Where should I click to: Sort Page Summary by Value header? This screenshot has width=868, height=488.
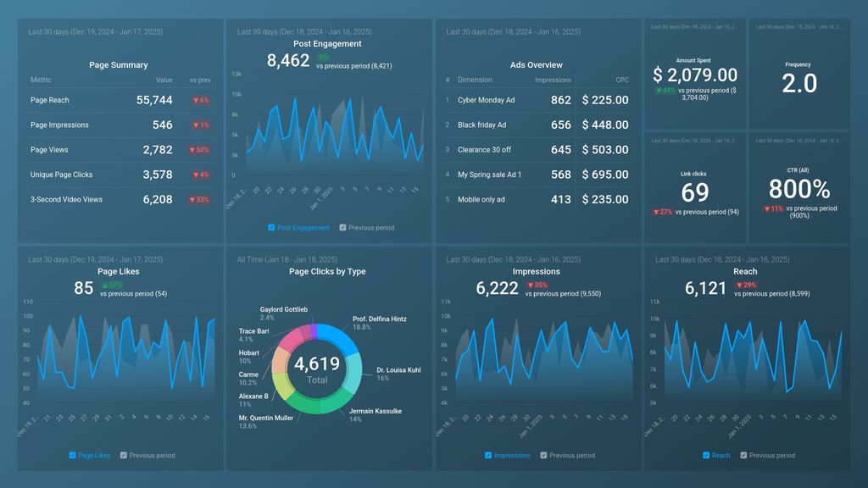coord(164,80)
